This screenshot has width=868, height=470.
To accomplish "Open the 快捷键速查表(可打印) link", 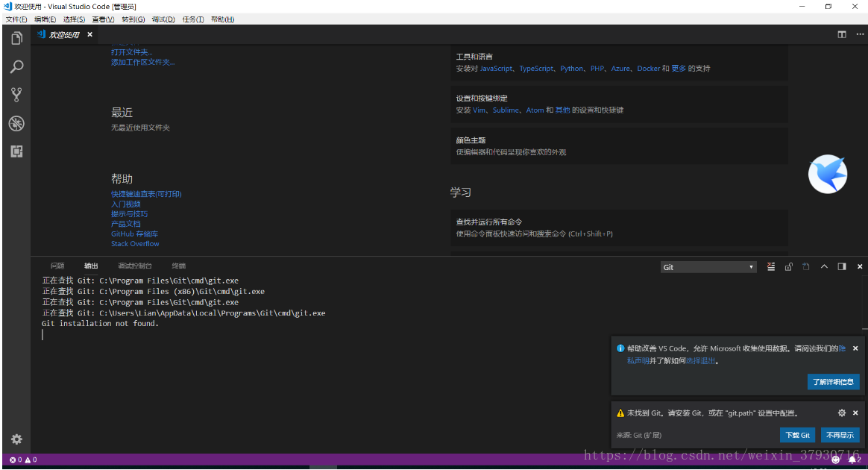I will click(146, 194).
